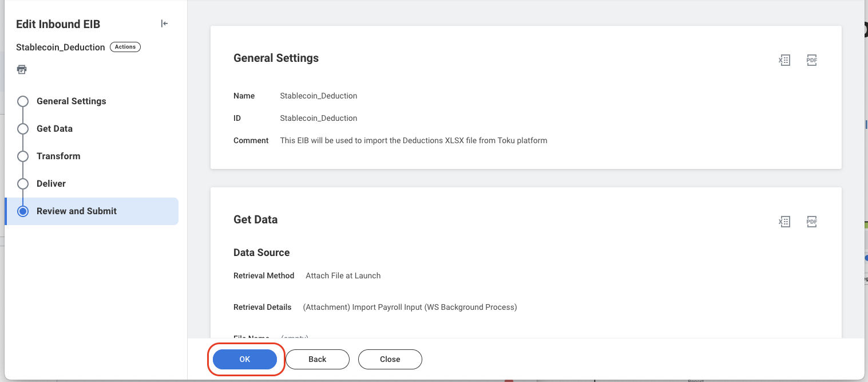868x382 pixels.
Task: Click the Edit Inbound EIB title
Action: [58, 24]
